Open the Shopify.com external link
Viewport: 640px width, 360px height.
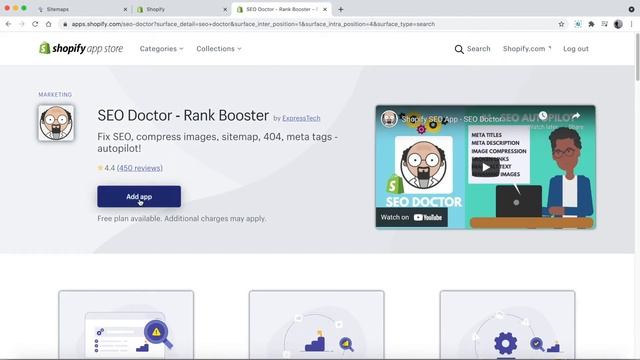click(x=527, y=49)
